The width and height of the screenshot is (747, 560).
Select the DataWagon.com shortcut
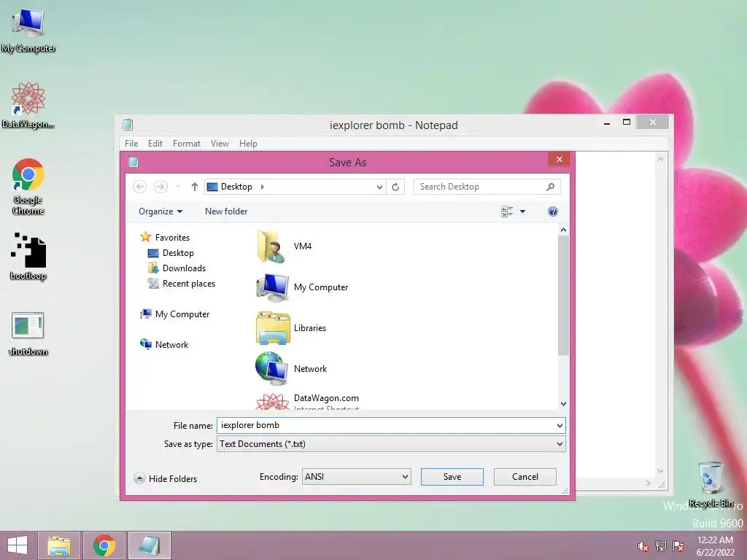click(x=307, y=402)
